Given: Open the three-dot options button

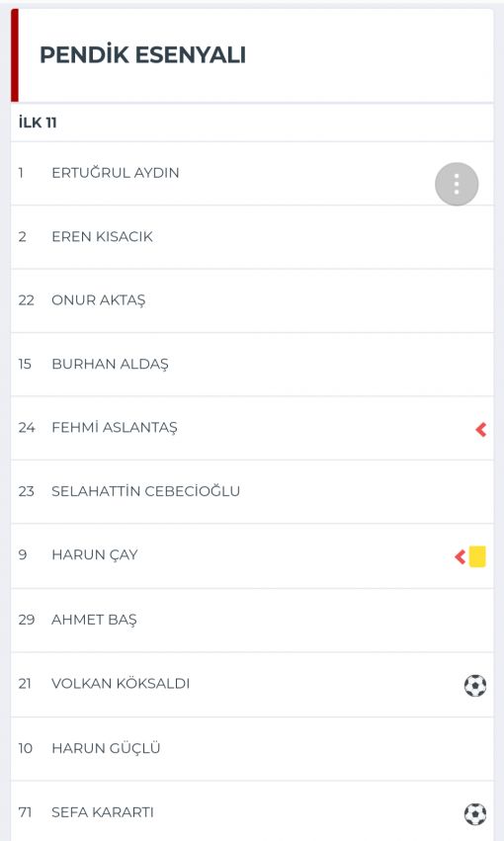Looking at the screenshot, I should 457,184.
